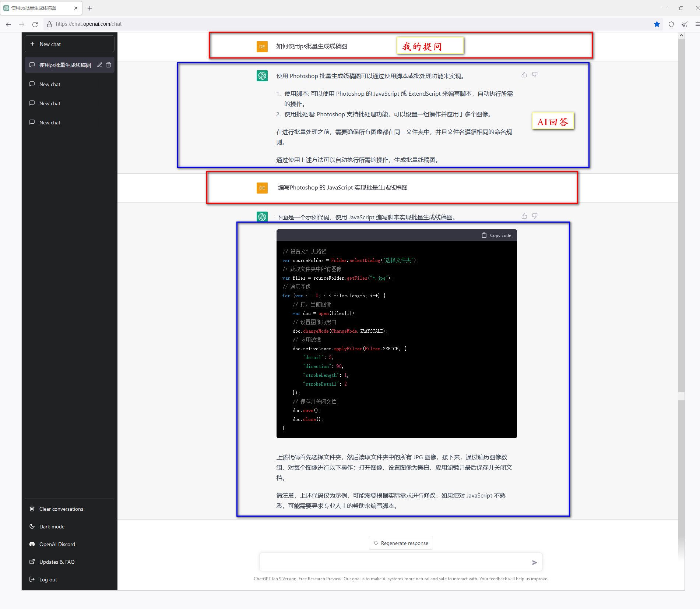This screenshot has width=700, height=609.
Task: Click code line doc.save();
Action: coord(307,411)
